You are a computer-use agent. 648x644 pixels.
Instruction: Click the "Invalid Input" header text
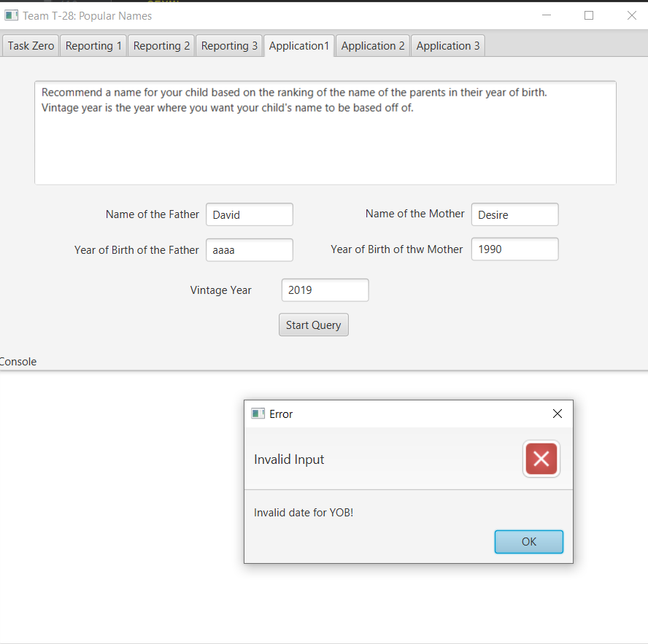pyautogui.click(x=289, y=459)
